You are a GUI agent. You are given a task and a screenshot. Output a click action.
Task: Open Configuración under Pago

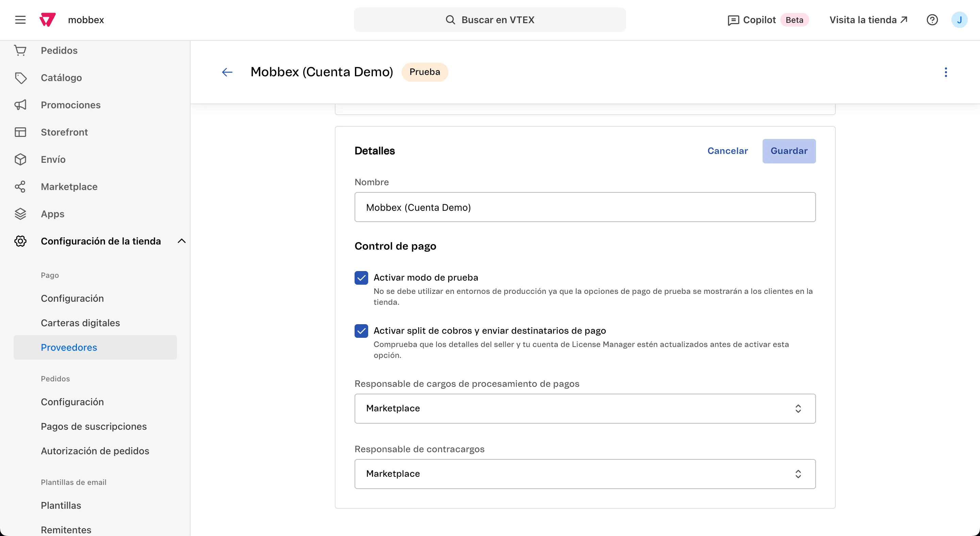(x=72, y=298)
